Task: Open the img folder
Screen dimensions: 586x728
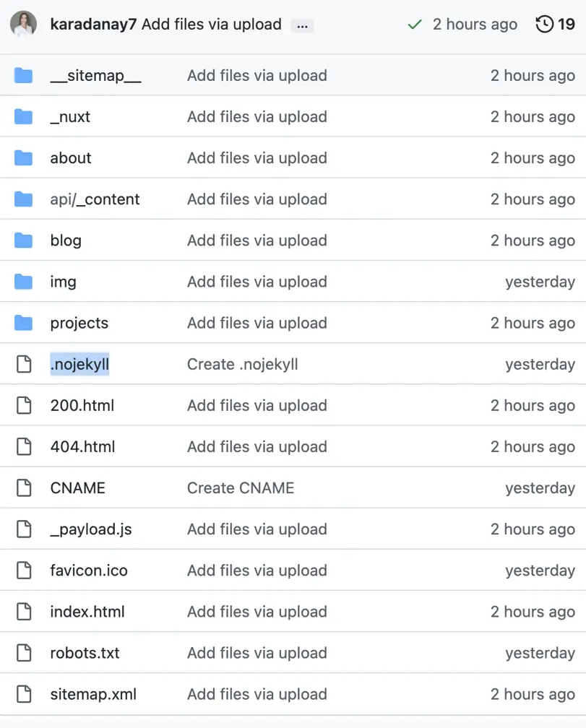Action: coord(63,282)
